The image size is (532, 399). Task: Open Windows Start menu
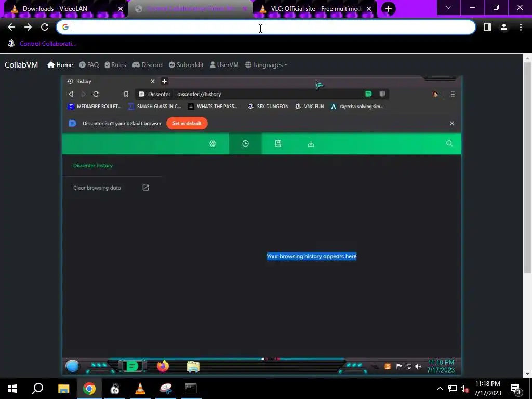point(12,389)
